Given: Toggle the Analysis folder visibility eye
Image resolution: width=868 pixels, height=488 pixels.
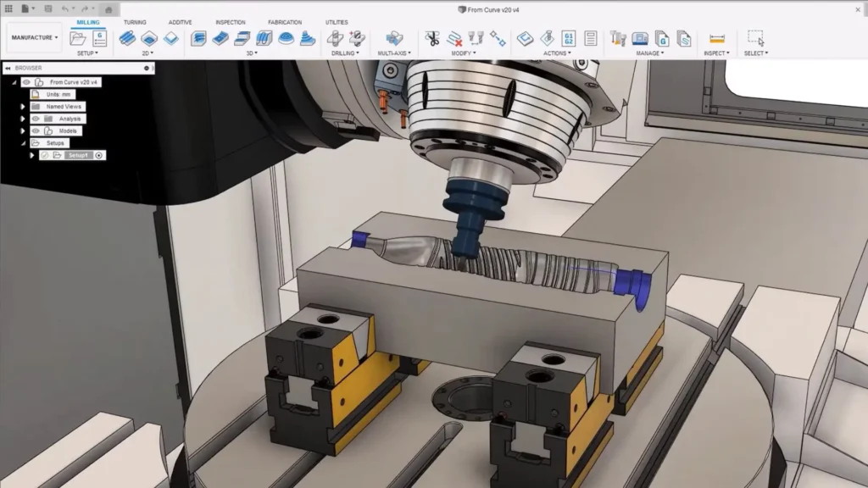Looking at the screenshot, I should click(35, 119).
